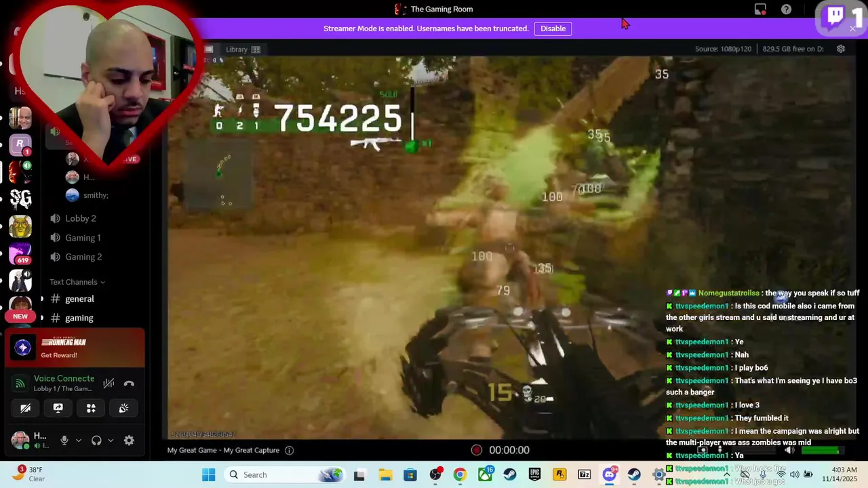Open the #gaming text channel

click(79, 318)
